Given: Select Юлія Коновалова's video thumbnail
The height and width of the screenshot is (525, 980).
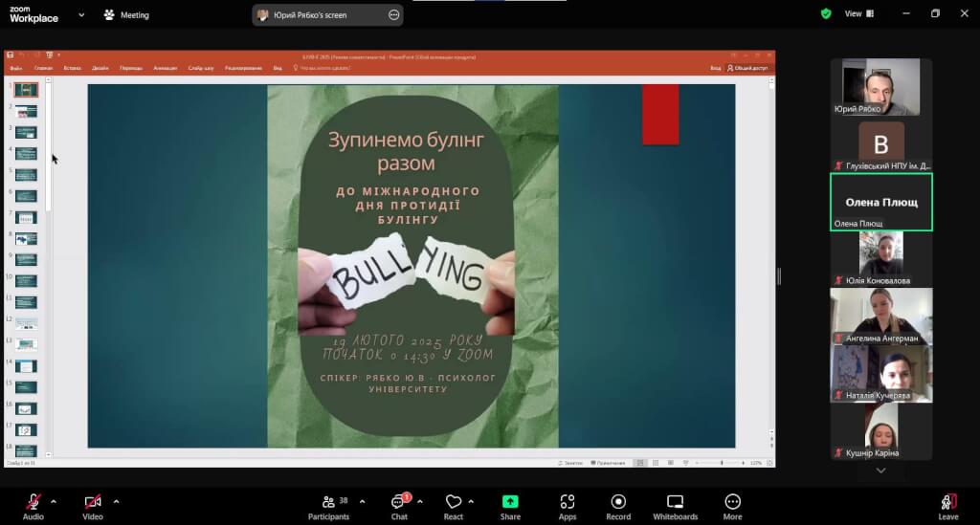Looking at the screenshot, I should (880, 258).
